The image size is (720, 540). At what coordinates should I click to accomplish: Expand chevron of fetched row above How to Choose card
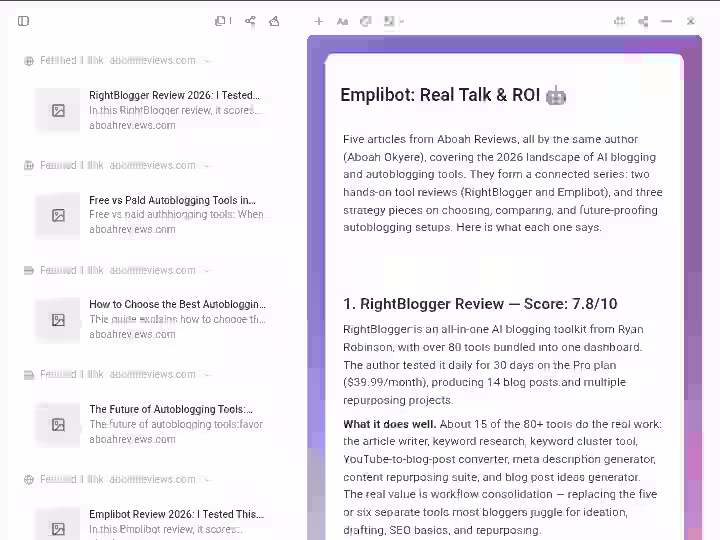(207, 270)
